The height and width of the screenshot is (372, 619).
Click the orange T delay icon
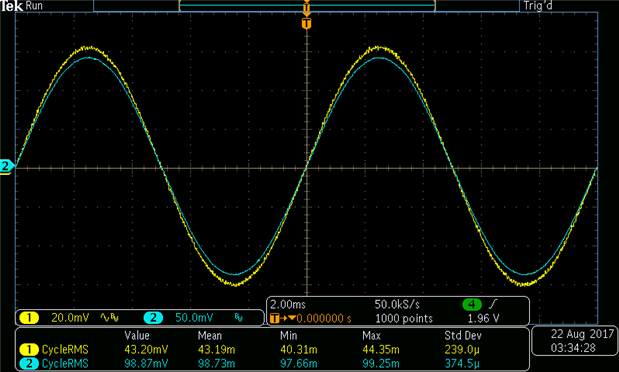coord(275,318)
